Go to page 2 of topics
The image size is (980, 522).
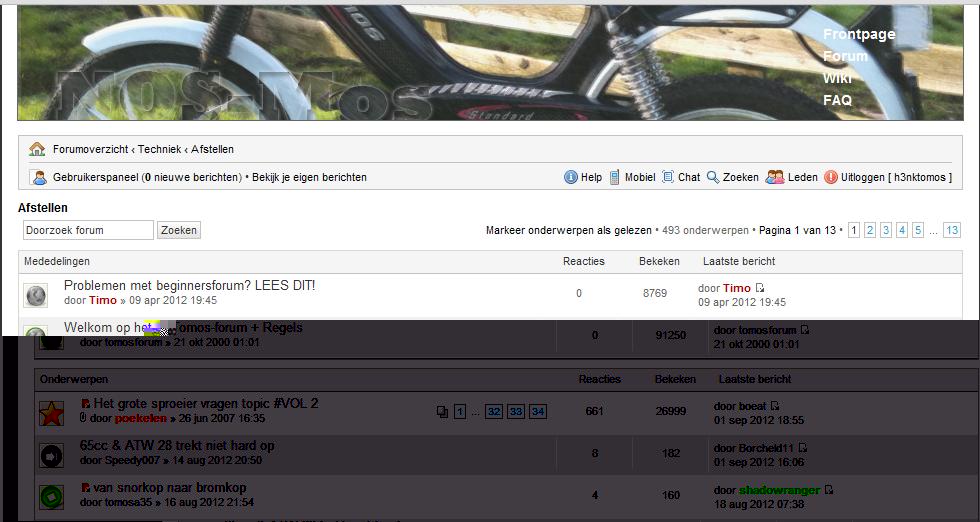click(x=870, y=230)
